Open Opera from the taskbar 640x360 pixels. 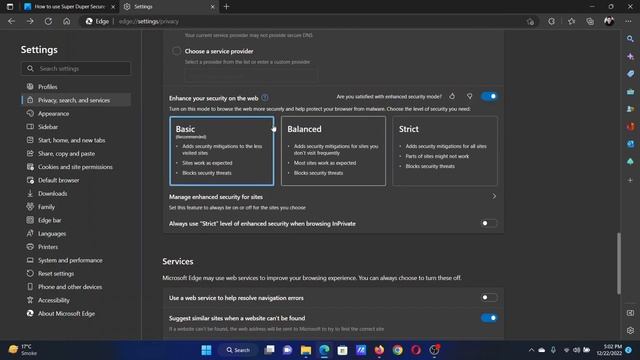[x=416, y=350]
